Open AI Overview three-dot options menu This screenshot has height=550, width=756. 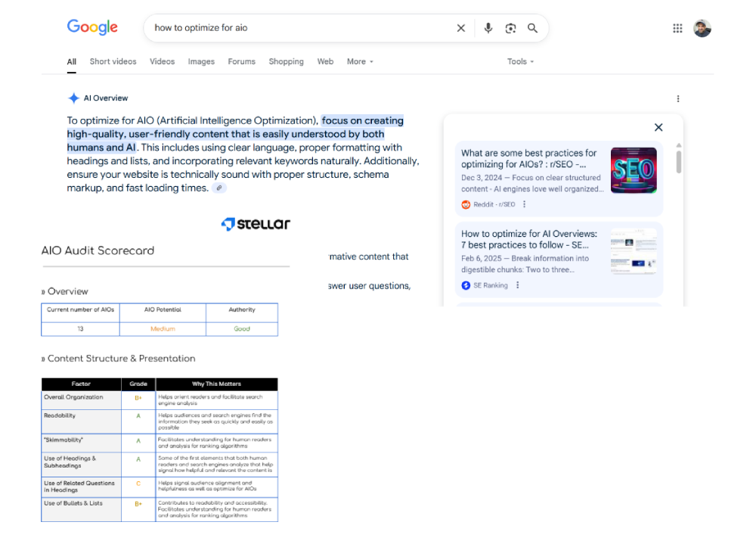pos(678,98)
